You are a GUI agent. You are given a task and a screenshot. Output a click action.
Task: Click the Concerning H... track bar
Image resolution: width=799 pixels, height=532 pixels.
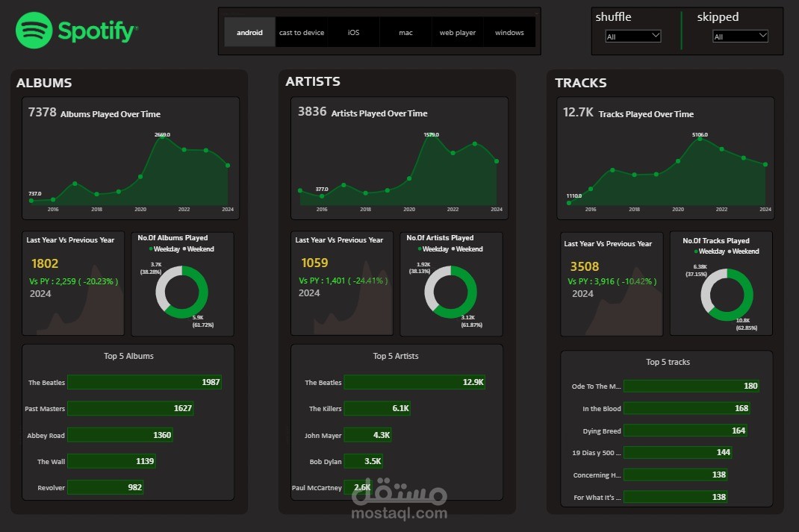point(676,475)
